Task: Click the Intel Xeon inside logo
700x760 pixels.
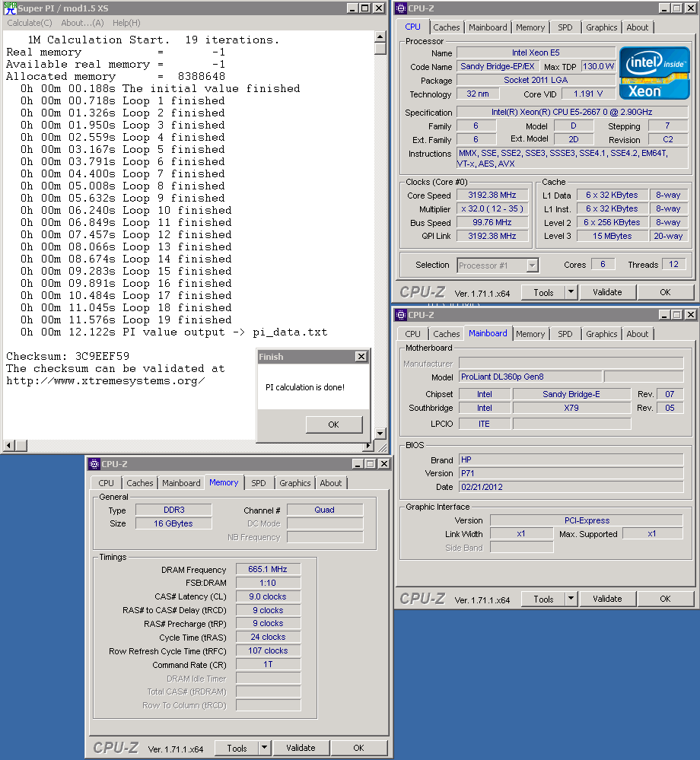Action: pyautogui.click(x=654, y=73)
